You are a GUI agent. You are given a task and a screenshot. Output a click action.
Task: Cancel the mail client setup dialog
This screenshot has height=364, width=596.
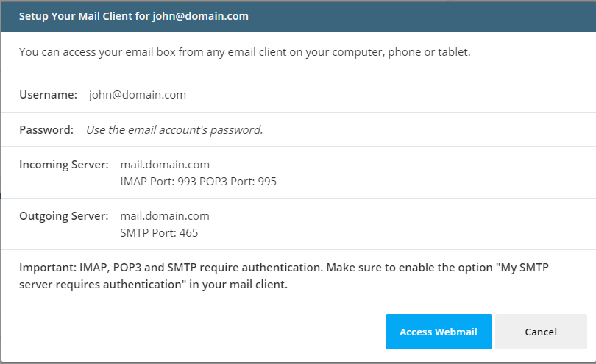click(541, 332)
